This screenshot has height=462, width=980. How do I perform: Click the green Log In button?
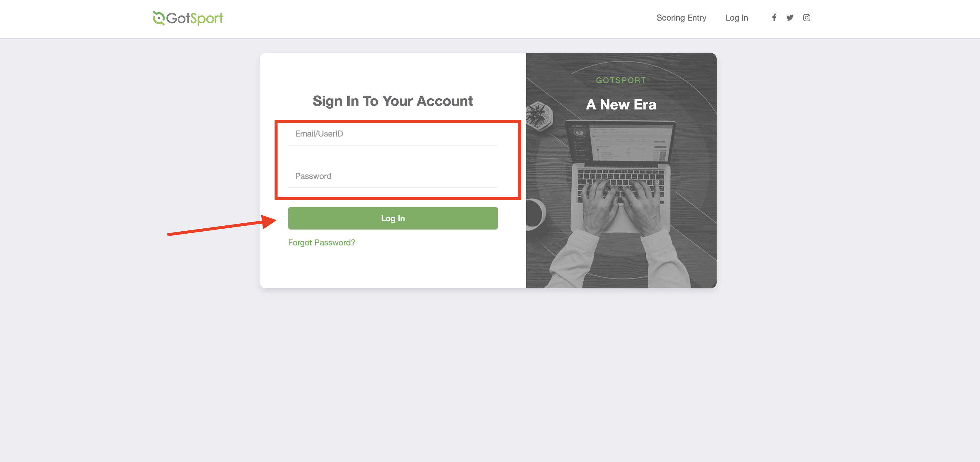click(393, 218)
